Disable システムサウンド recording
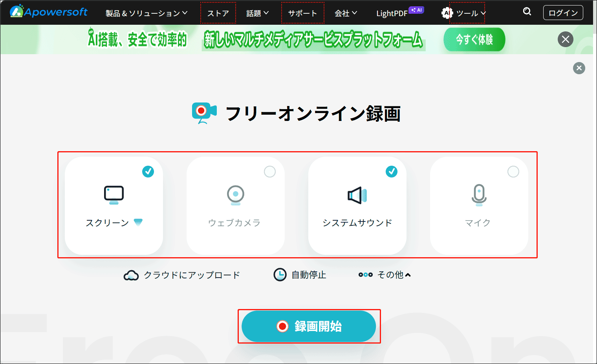The width and height of the screenshot is (597, 364). (x=392, y=172)
